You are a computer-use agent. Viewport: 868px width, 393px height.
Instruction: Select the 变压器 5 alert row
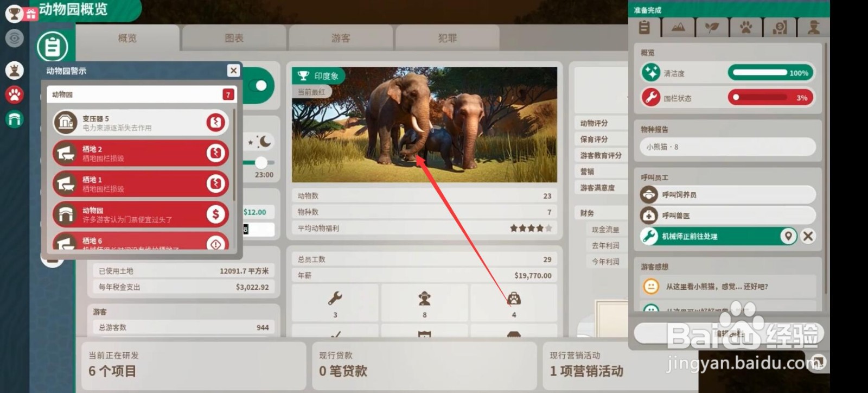(141, 123)
